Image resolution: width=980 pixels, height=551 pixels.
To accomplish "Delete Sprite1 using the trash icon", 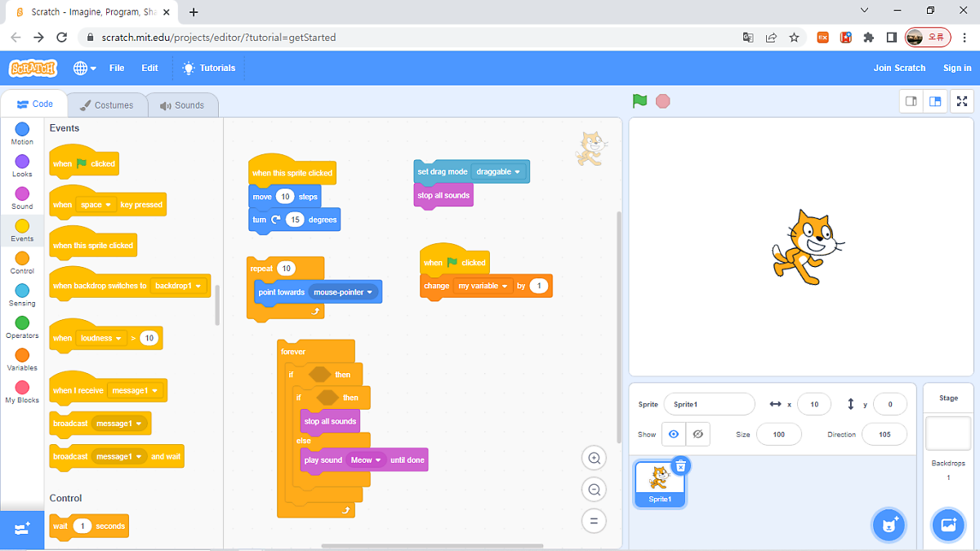I will click(x=681, y=465).
